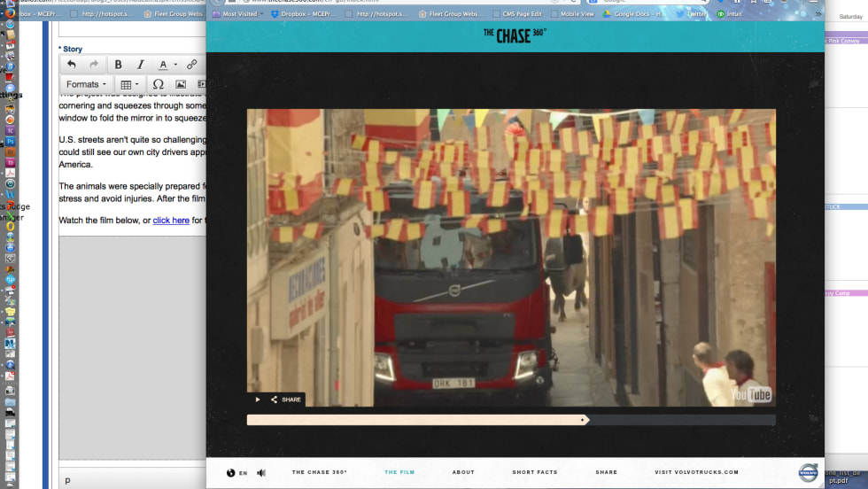Mute site audio using the speaker icon
Screen dimensions: 868x489
pos(261,473)
